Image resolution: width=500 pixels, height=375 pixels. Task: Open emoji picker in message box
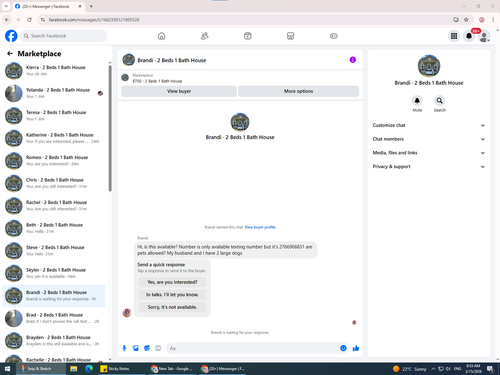tap(343, 348)
